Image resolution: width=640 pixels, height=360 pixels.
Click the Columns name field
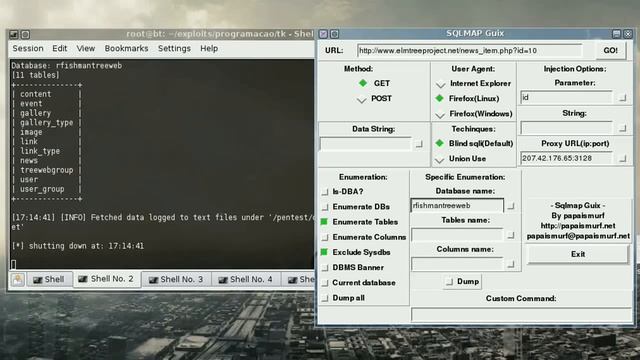pos(457,264)
